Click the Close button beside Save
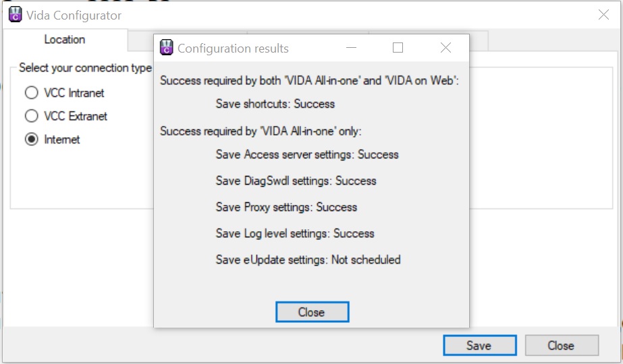This screenshot has width=623, height=364. (x=562, y=345)
